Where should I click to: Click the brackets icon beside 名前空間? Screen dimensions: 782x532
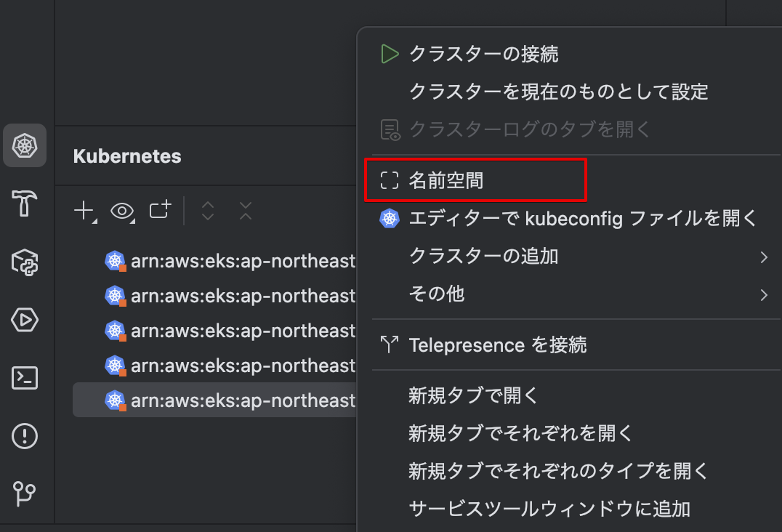pos(390,180)
